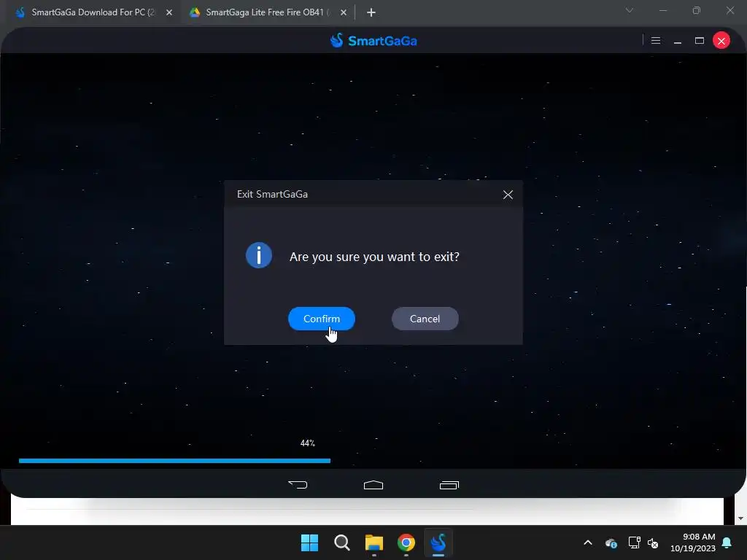Click the browser page scrollbar down arrow
Image resolution: width=747 pixels, height=560 pixels.
pyautogui.click(x=740, y=518)
